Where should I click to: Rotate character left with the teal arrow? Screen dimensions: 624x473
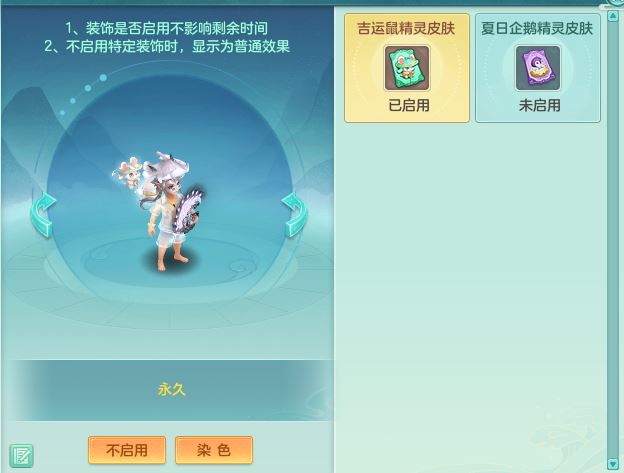[43, 215]
